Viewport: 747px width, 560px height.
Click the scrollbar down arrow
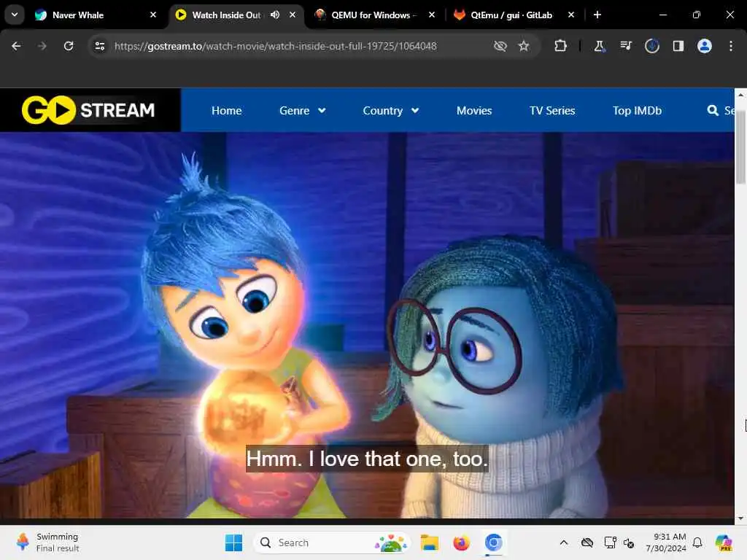740,518
